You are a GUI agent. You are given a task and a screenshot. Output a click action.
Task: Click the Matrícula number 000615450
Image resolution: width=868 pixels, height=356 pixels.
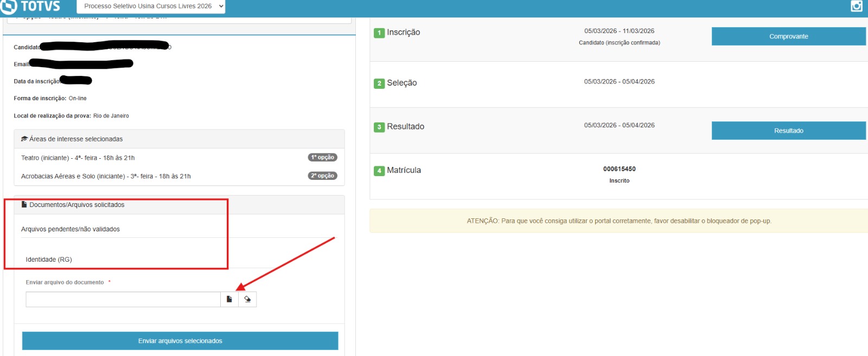tap(619, 169)
